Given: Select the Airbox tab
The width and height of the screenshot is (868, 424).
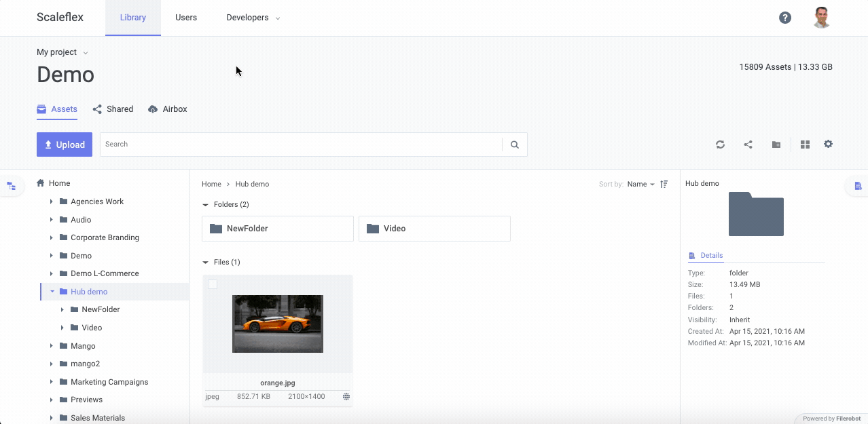Looking at the screenshot, I should coord(167,109).
